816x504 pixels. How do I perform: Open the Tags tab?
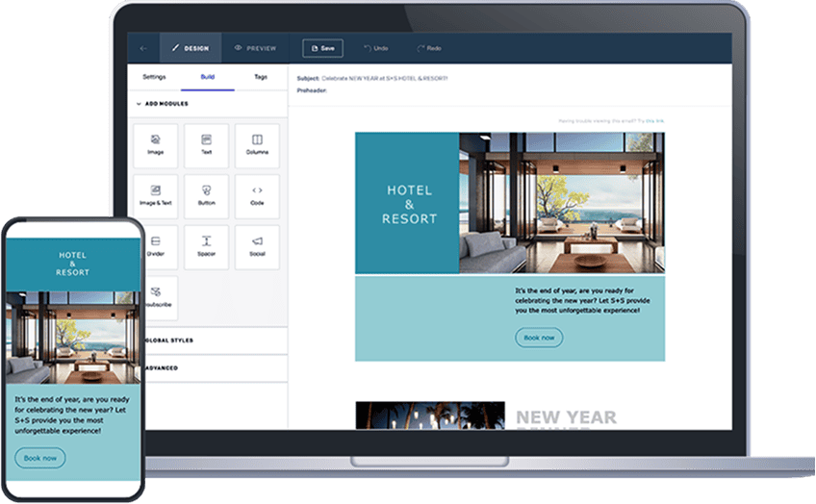pos(261,76)
